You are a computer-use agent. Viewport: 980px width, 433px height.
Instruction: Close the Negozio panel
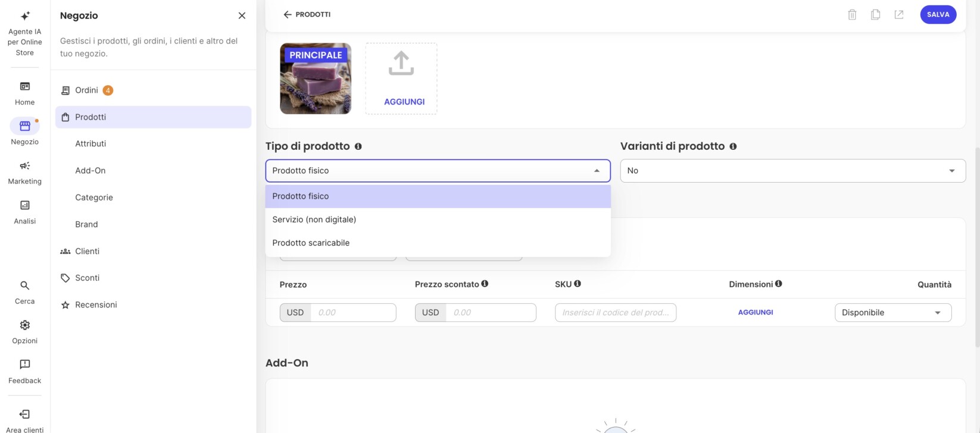coord(242,15)
